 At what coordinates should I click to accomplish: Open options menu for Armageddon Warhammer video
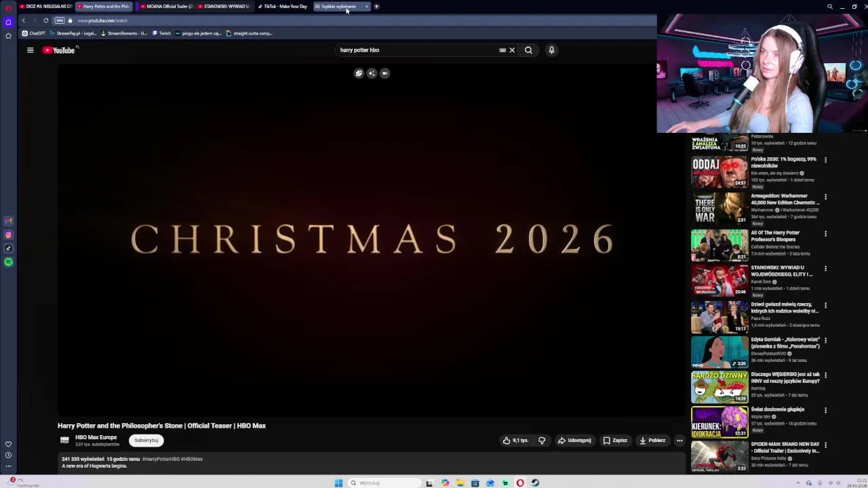[x=825, y=197]
